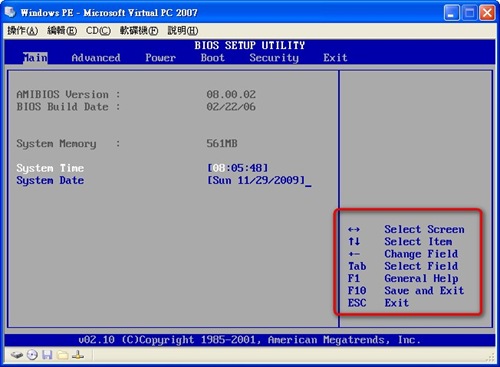
Task: Open the 說明(H) menu
Action: pos(183,31)
